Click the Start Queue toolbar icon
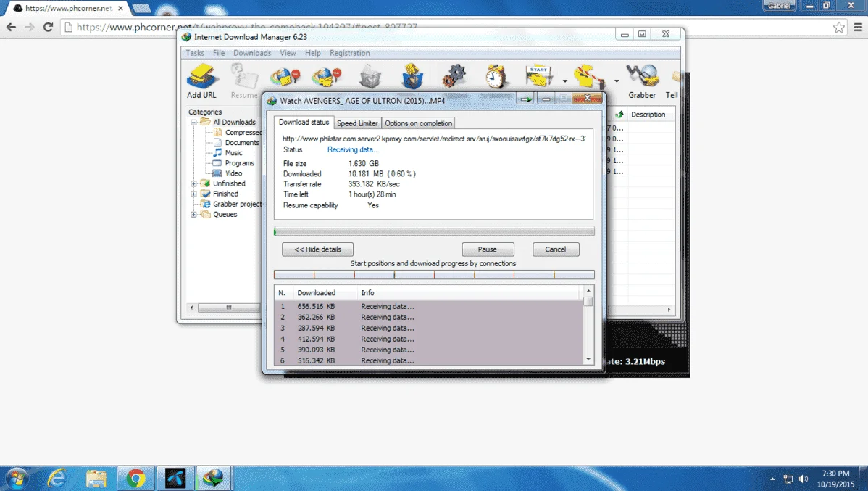The height and width of the screenshot is (491, 868). coord(539,76)
